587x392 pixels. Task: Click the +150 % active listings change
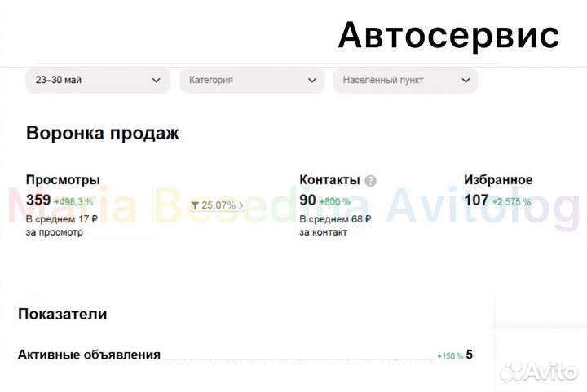coord(450,355)
